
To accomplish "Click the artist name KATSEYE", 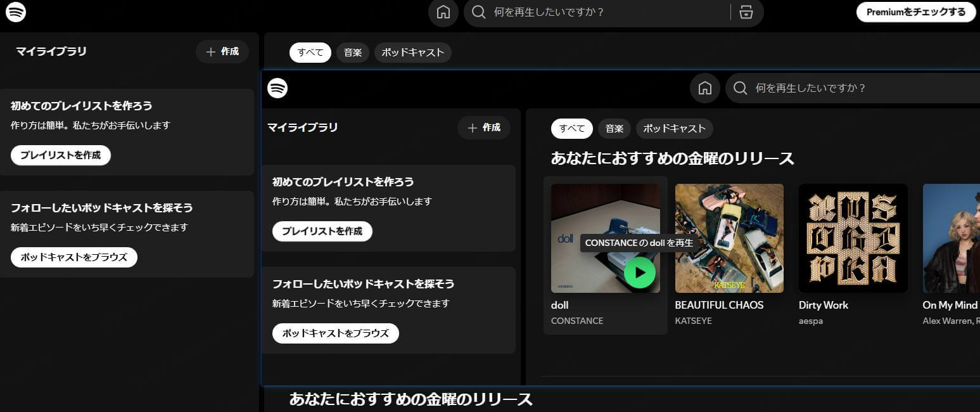I will [694, 321].
